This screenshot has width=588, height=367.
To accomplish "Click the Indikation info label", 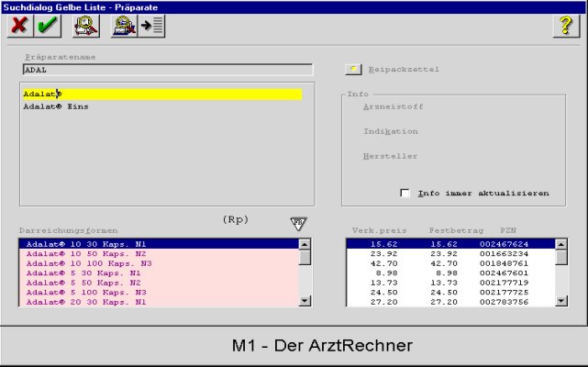I will 391,132.
